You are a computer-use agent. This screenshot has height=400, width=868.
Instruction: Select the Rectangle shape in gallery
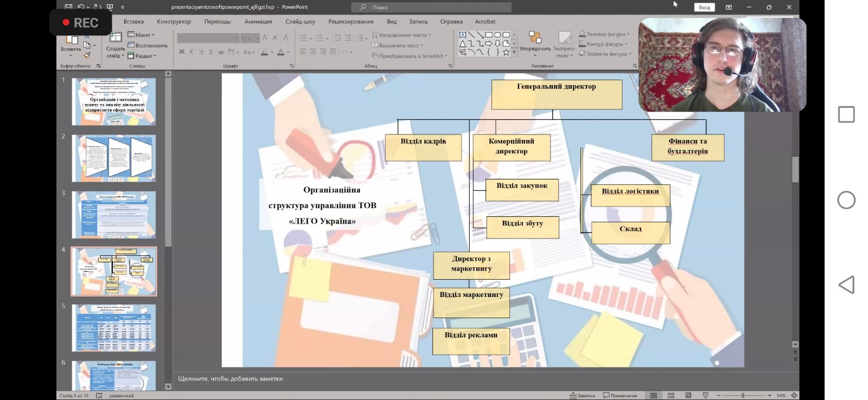(489, 35)
